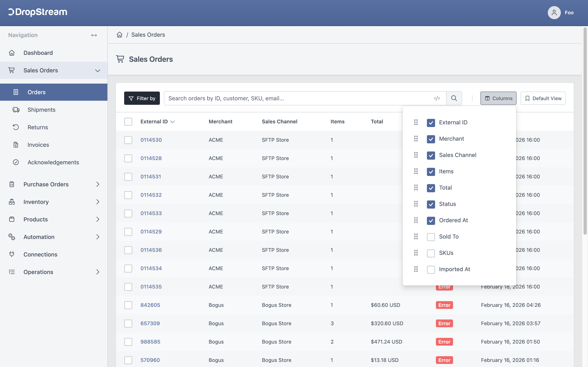The image size is (588, 367).
Task: Click the home breadcrumb icon
Action: 119,35
